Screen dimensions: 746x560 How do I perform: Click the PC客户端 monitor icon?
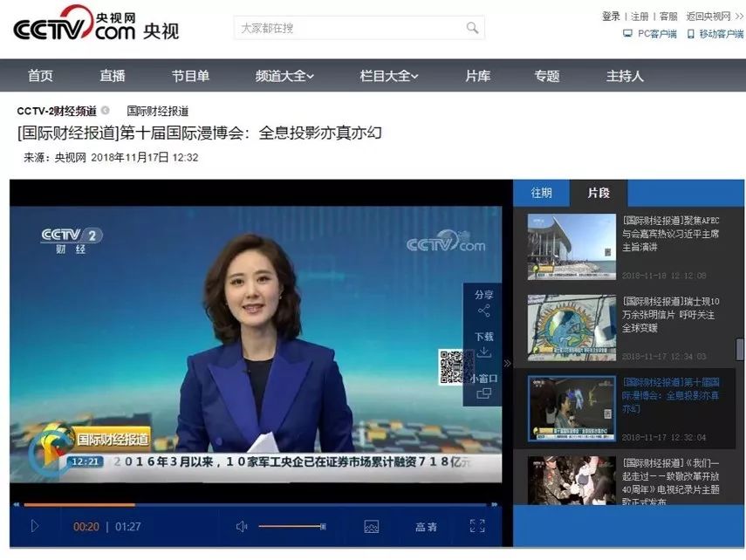point(627,34)
